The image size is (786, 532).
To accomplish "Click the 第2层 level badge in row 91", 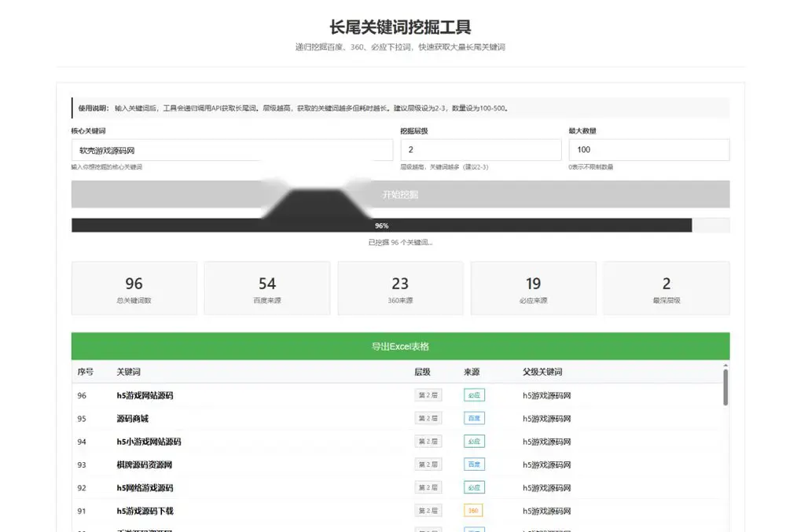I will pyautogui.click(x=428, y=511).
